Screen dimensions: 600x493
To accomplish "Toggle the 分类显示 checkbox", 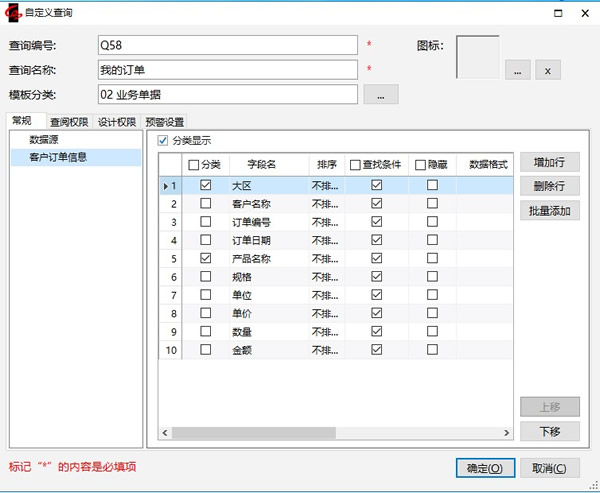I will tap(164, 141).
